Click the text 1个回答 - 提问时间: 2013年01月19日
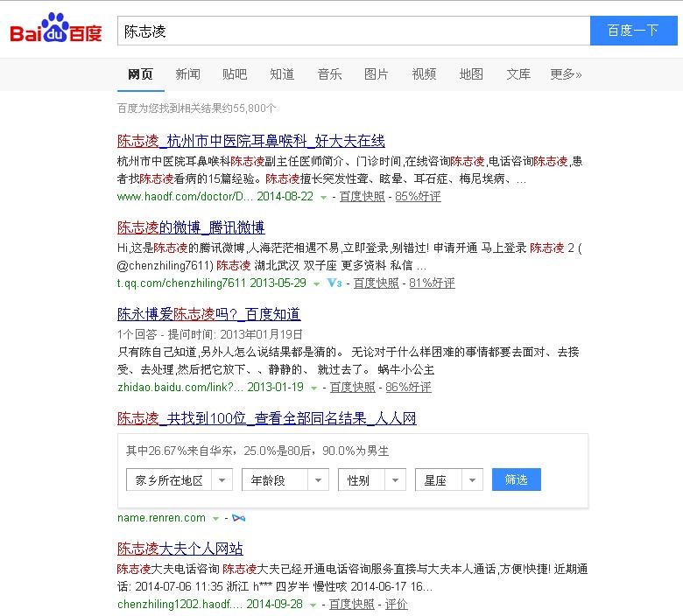683x616 pixels. 210,334
